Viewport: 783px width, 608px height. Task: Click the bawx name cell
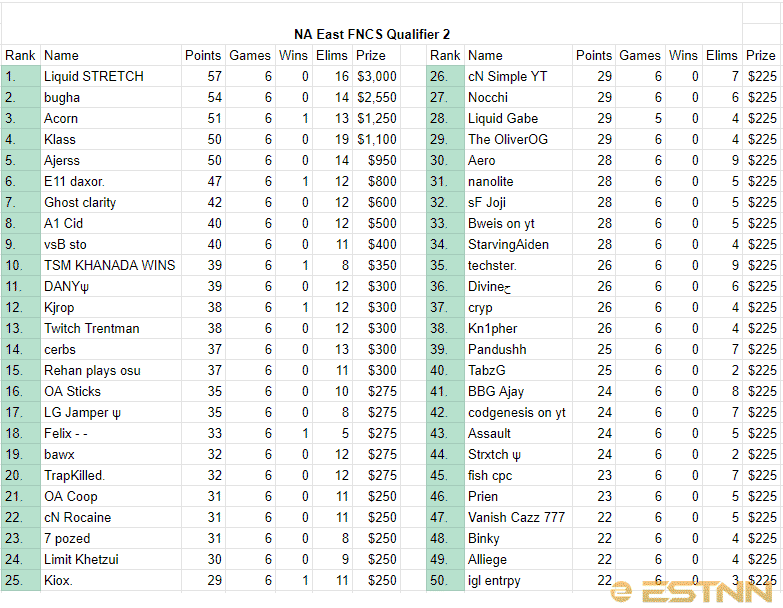click(111, 454)
